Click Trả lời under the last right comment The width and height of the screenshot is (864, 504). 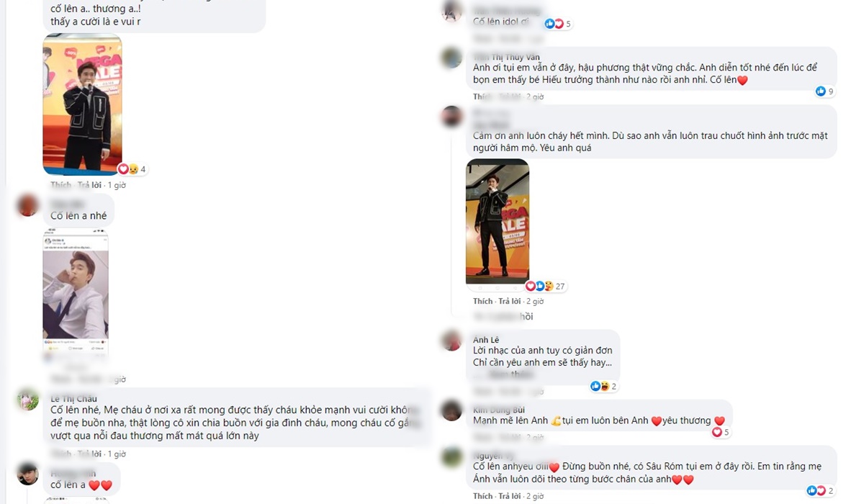pyautogui.click(x=510, y=496)
